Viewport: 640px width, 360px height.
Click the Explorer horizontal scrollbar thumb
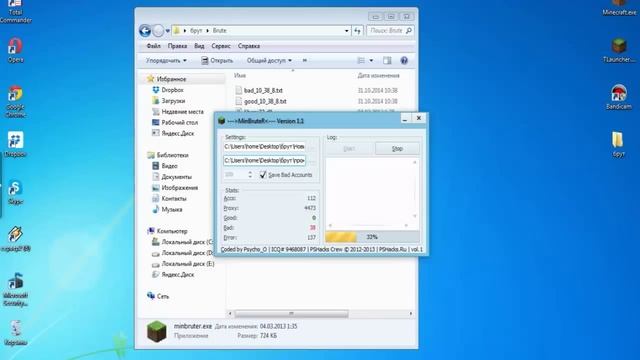point(291,313)
